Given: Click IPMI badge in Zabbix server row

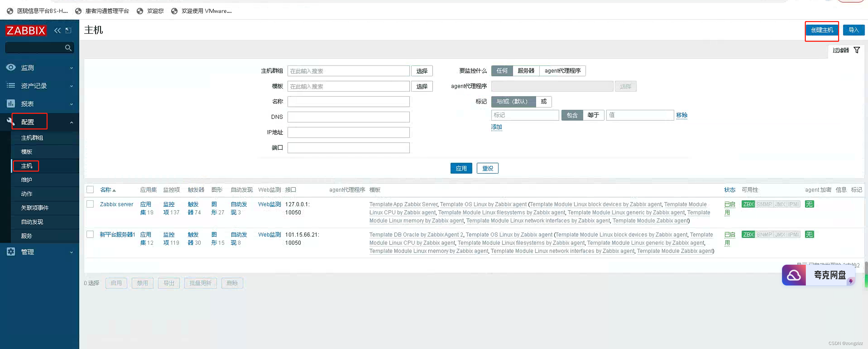Looking at the screenshot, I should pyautogui.click(x=794, y=204).
